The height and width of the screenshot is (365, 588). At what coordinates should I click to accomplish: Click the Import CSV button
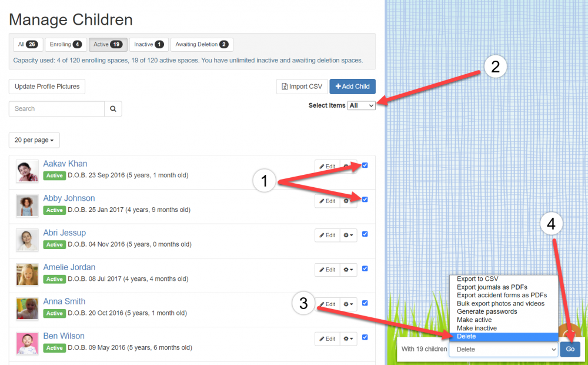[x=302, y=87]
